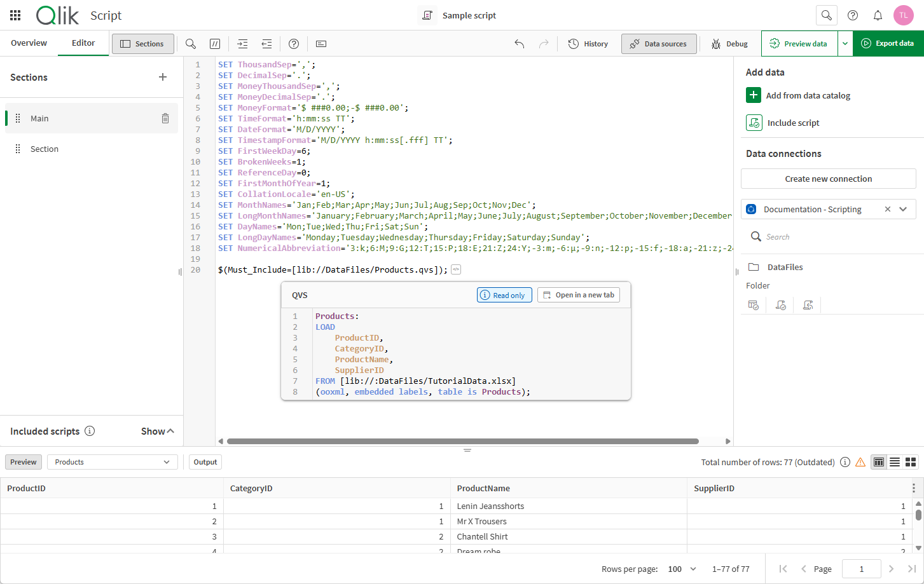This screenshot has height=584, width=924.
Task: Switch preview to list view layout
Action: [896, 462]
